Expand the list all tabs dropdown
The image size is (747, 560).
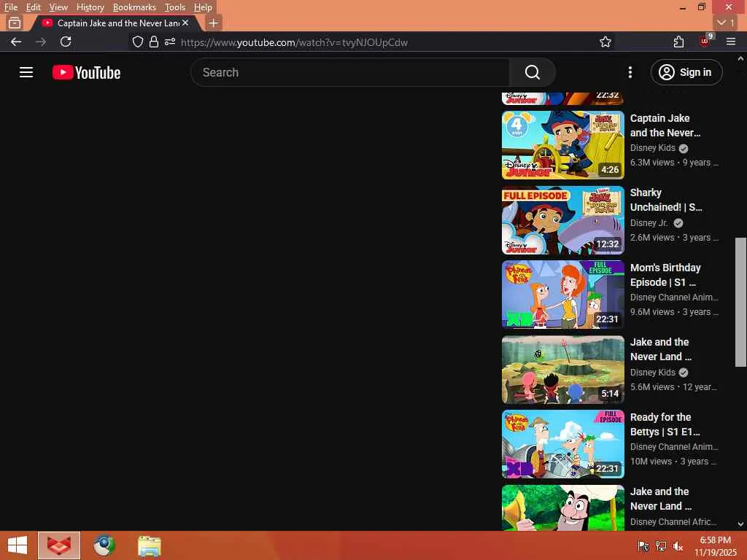tap(726, 23)
